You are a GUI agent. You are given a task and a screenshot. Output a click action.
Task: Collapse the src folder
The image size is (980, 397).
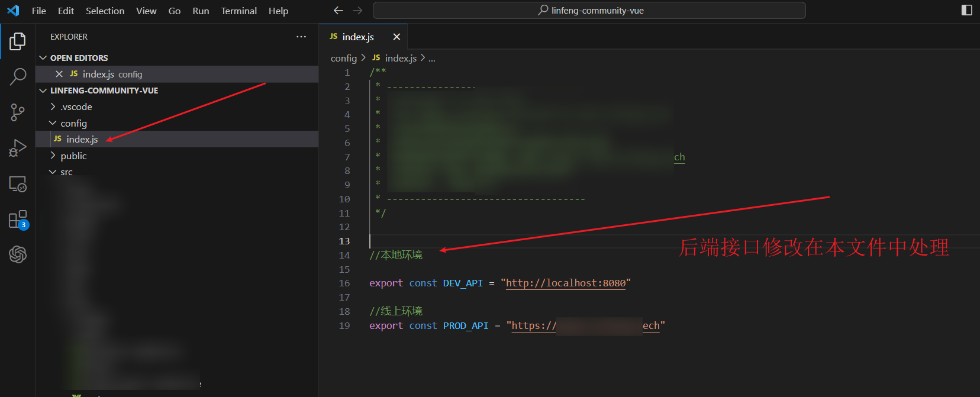(x=53, y=172)
